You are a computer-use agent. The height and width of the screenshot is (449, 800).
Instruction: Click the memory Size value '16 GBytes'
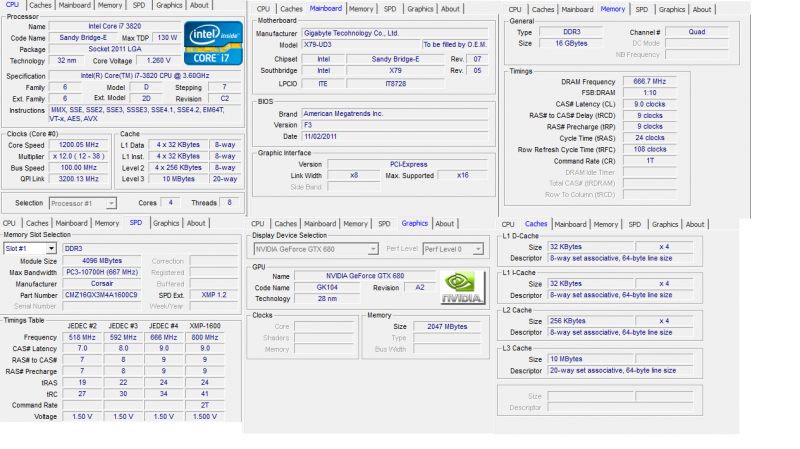(x=571, y=43)
